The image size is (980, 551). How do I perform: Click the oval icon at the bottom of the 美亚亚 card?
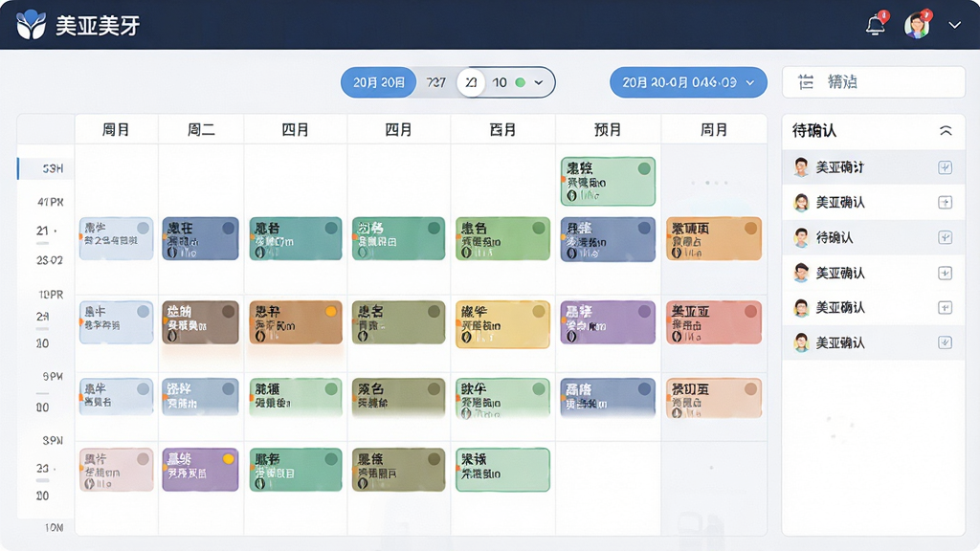(677, 338)
